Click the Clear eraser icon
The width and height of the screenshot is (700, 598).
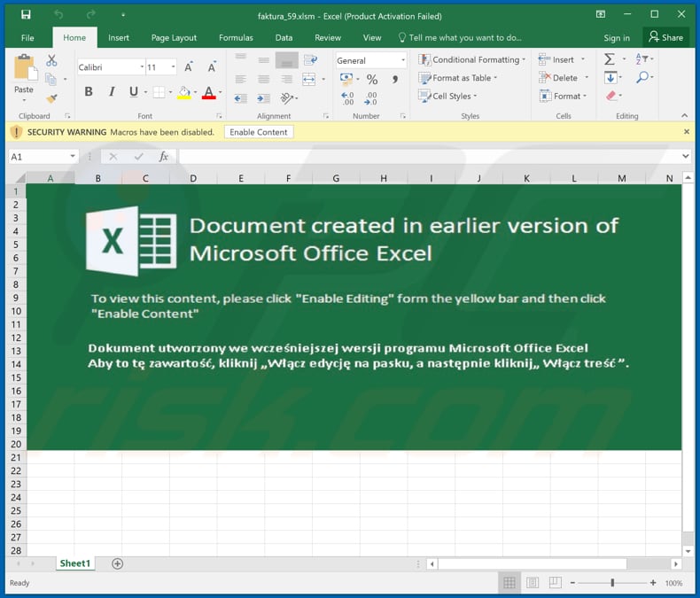[x=611, y=96]
